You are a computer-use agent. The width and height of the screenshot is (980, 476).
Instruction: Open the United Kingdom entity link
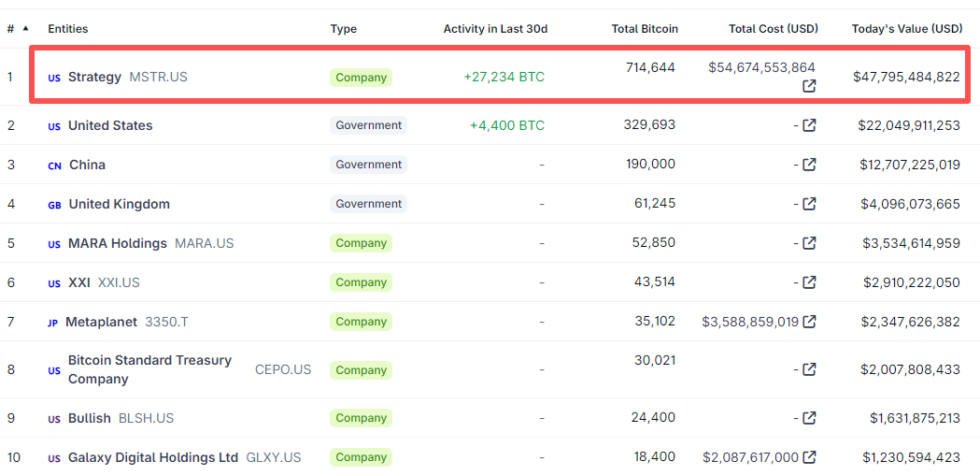[x=119, y=204]
